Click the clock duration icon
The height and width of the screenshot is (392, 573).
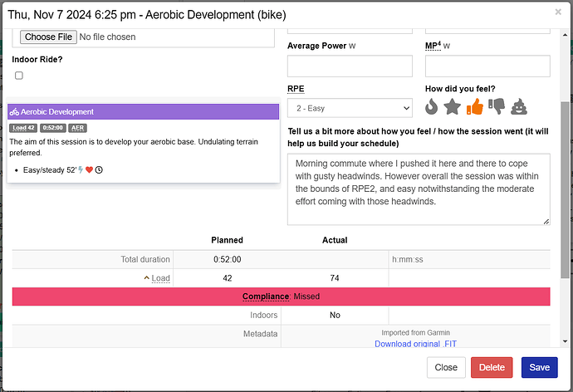pos(99,170)
